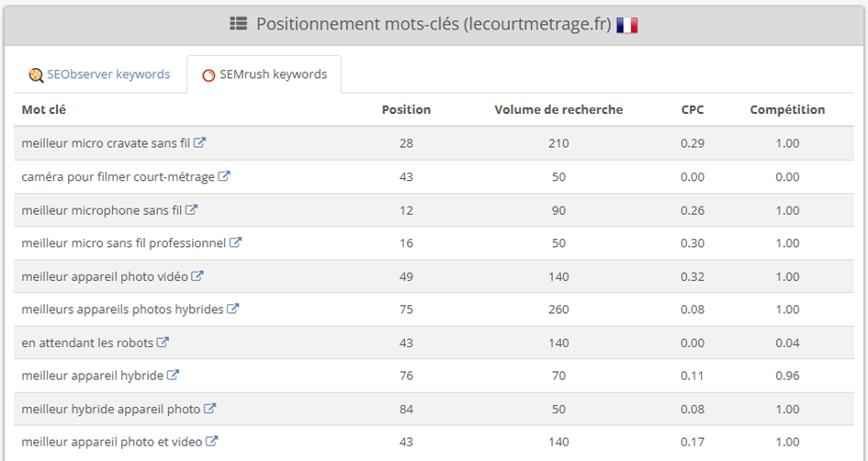Click the list icon in the panel header
Image resolution: width=868 pixels, height=461 pixels.
point(239,24)
